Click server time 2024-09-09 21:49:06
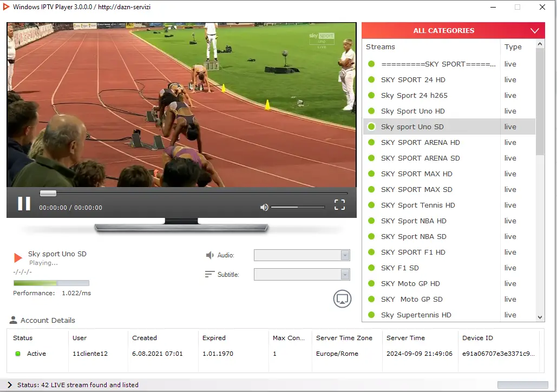557x392 pixels. click(x=420, y=354)
